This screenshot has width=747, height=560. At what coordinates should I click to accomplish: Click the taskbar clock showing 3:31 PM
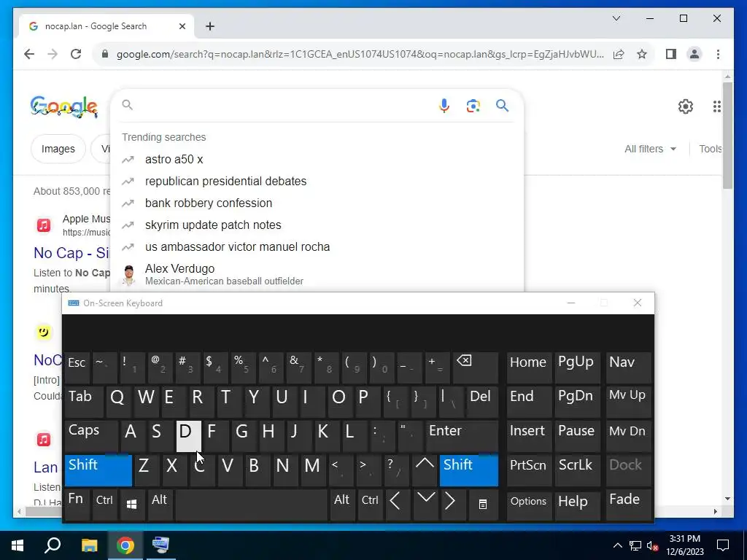coord(684,545)
